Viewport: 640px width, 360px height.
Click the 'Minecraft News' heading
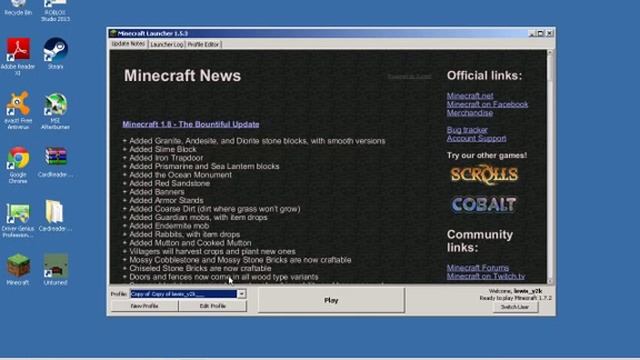(x=182, y=76)
